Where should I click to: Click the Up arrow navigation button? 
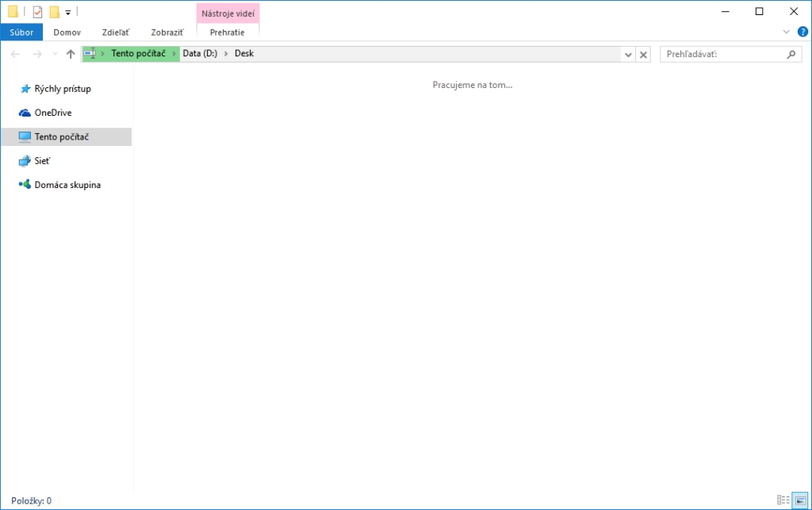71,55
